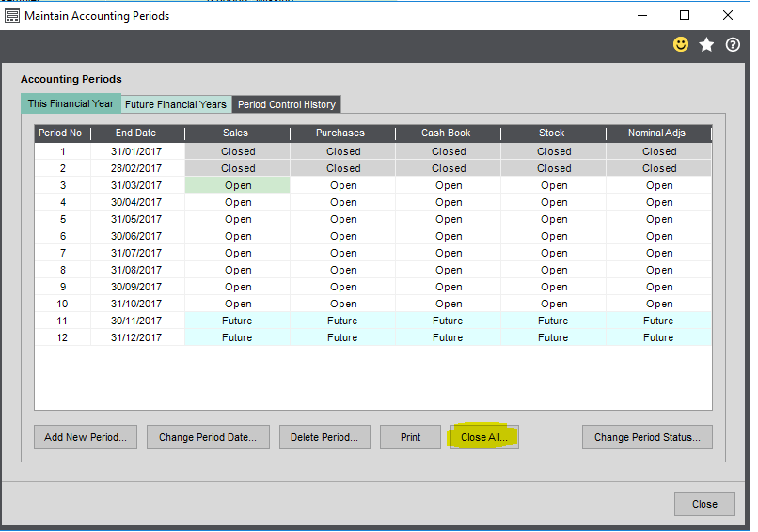Screen dimensions: 758x532
Task: Select end date 31/03/2017
Action: pyautogui.click(x=137, y=185)
